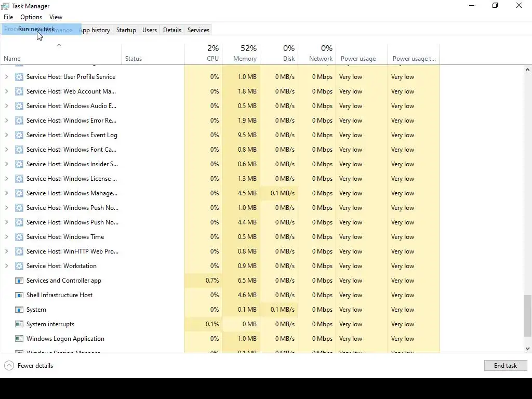Switch to the App history tab

[95, 30]
